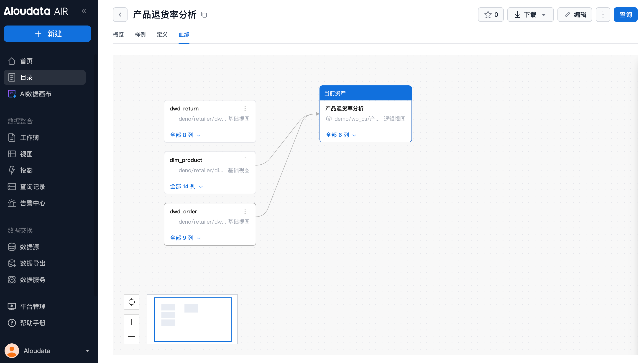
Task: Expand all 6 columns of current asset
Action: (341, 135)
